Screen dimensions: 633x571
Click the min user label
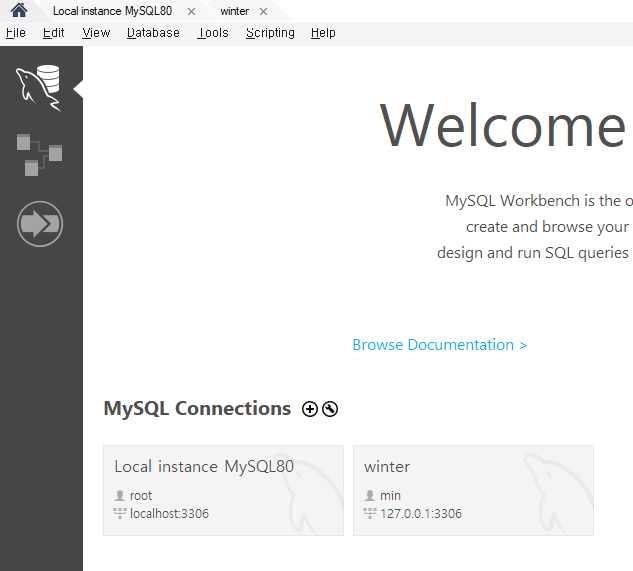point(390,495)
